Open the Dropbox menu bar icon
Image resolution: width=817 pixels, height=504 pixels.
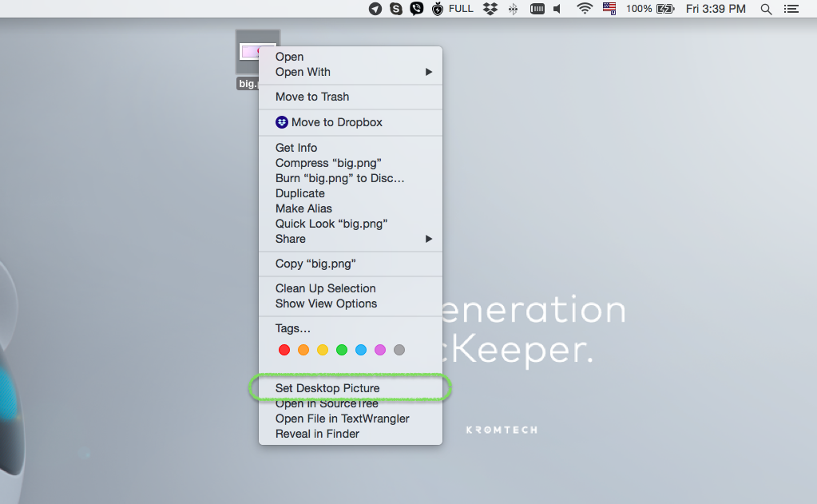[490, 9]
